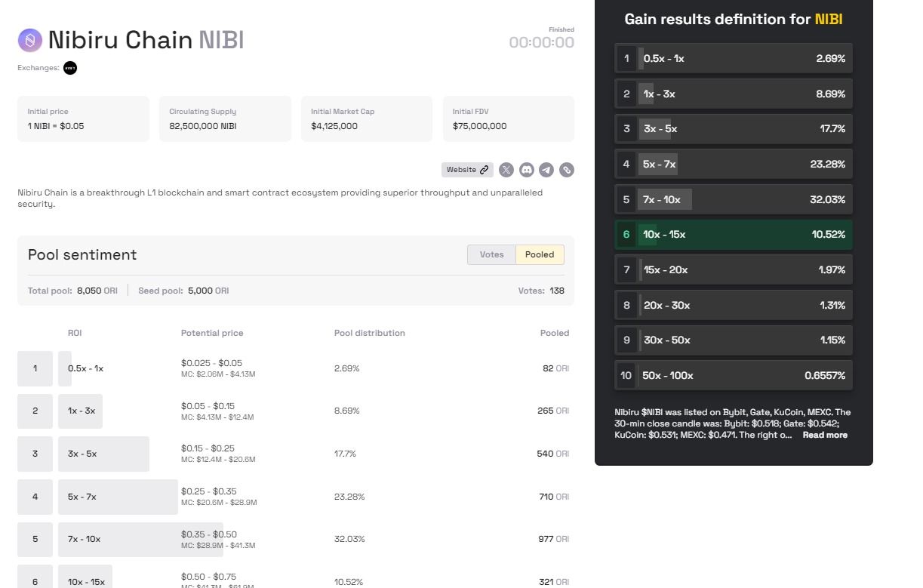923x588 pixels.
Task: Click the Bybit exchange logo icon
Action: [70, 68]
